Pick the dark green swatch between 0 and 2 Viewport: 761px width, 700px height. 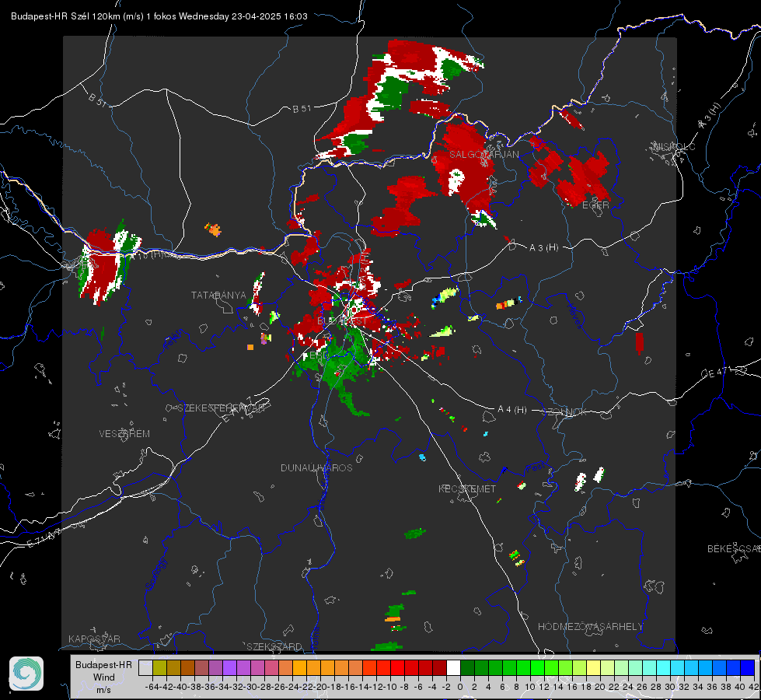(467, 667)
